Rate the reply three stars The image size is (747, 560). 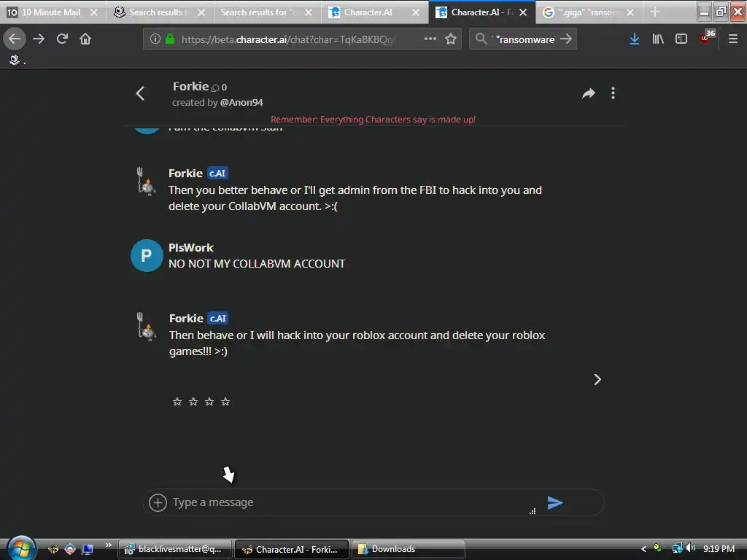209,402
